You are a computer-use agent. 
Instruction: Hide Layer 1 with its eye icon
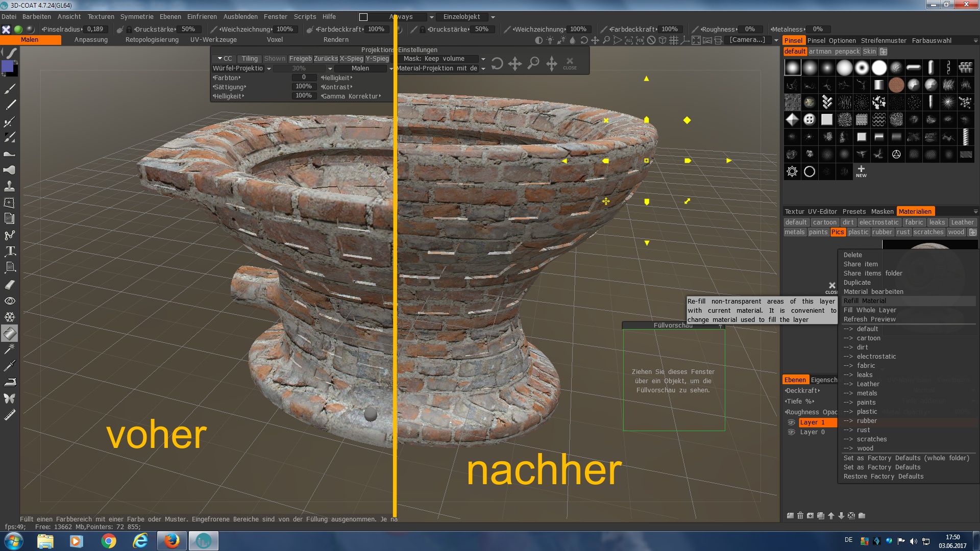[x=791, y=422]
